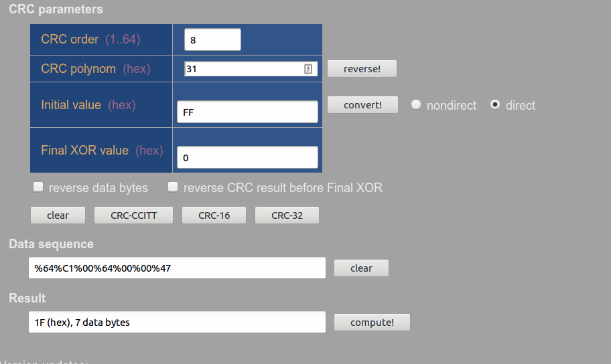Focus the CRC order input box
Image resolution: width=611 pixels, height=364 pixels.
point(212,39)
